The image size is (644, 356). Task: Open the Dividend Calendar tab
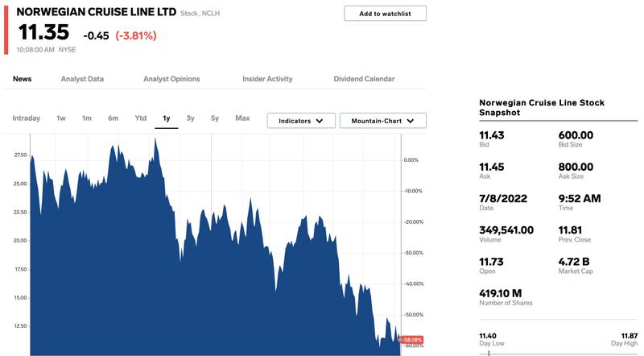click(x=364, y=79)
